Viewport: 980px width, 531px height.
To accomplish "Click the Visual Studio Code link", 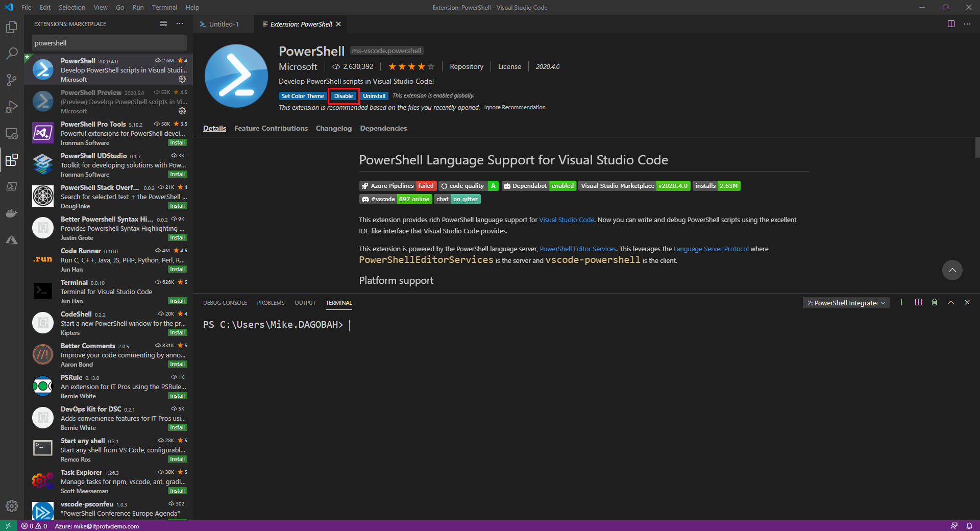I will 567,220.
